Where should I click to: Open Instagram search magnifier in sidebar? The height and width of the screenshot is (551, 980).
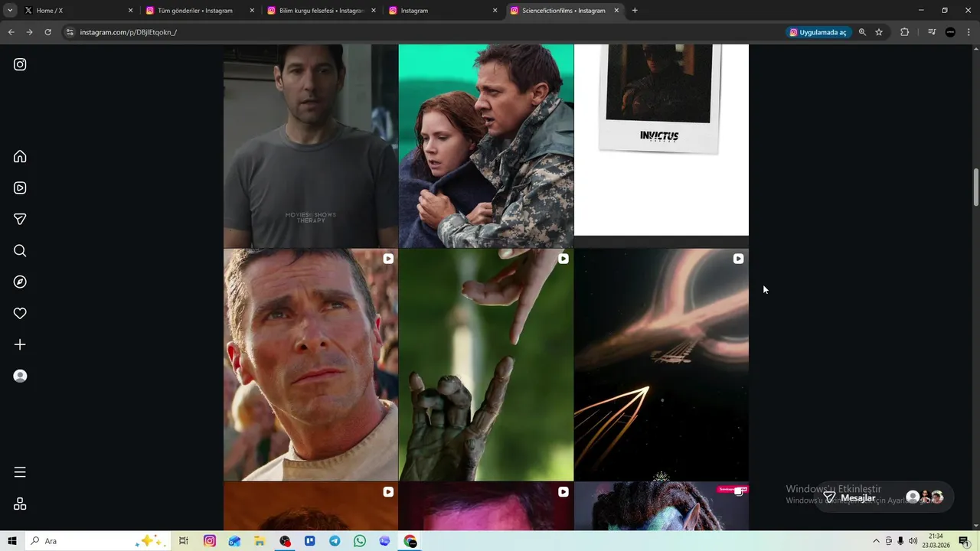(20, 250)
